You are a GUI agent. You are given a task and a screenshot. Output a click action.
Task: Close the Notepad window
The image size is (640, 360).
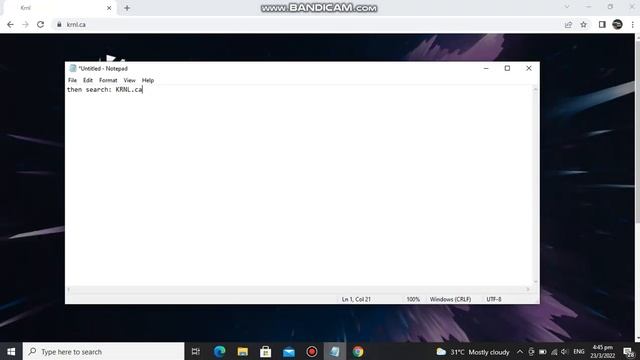[x=529, y=68]
